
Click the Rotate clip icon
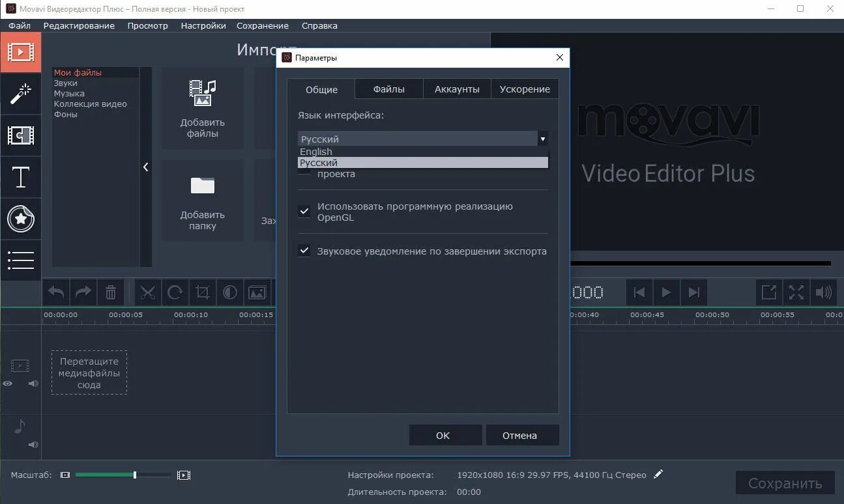175,293
